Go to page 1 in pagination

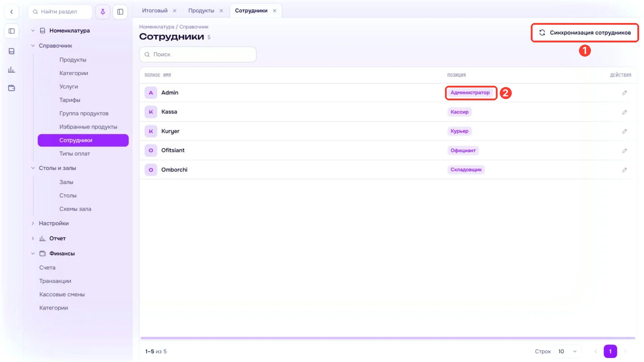tap(610, 351)
